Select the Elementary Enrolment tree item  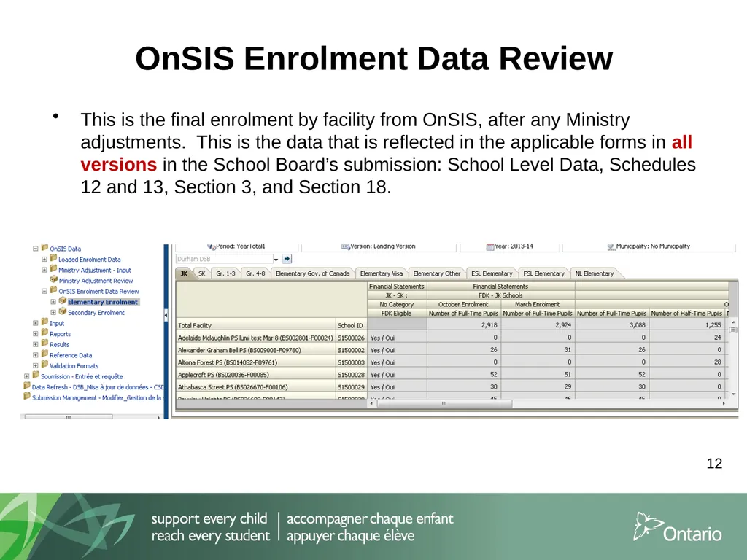click(102, 302)
